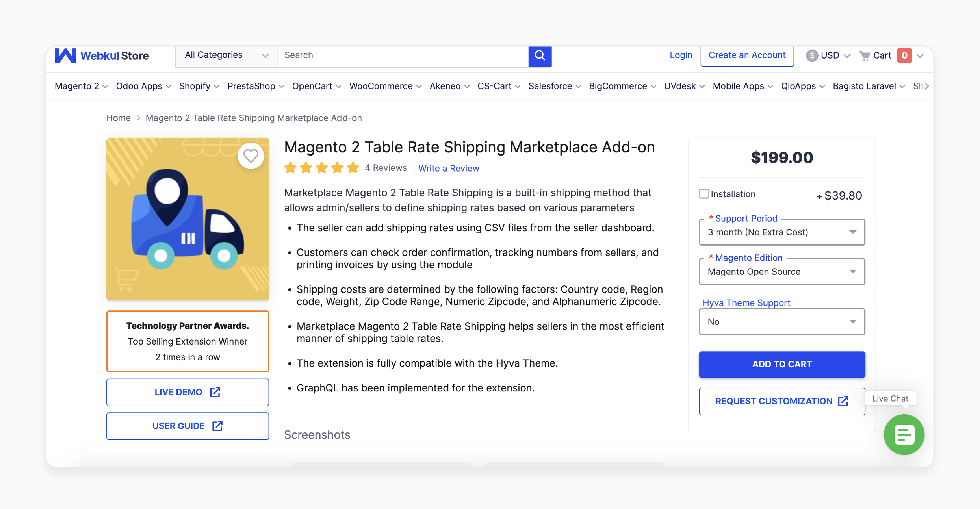980x509 pixels.
Task: Click the + $39.80 installation price
Action: click(839, 196)
